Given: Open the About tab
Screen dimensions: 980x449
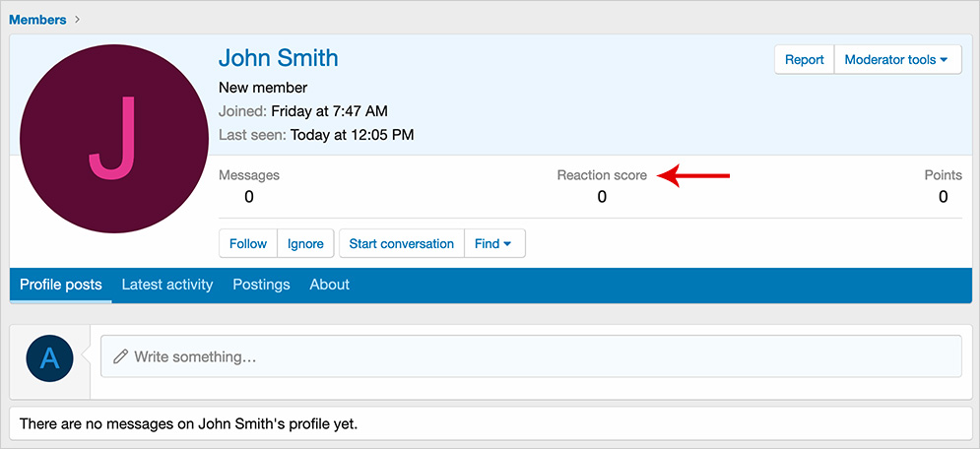Looking at the screenshot, I should (329, 285).
